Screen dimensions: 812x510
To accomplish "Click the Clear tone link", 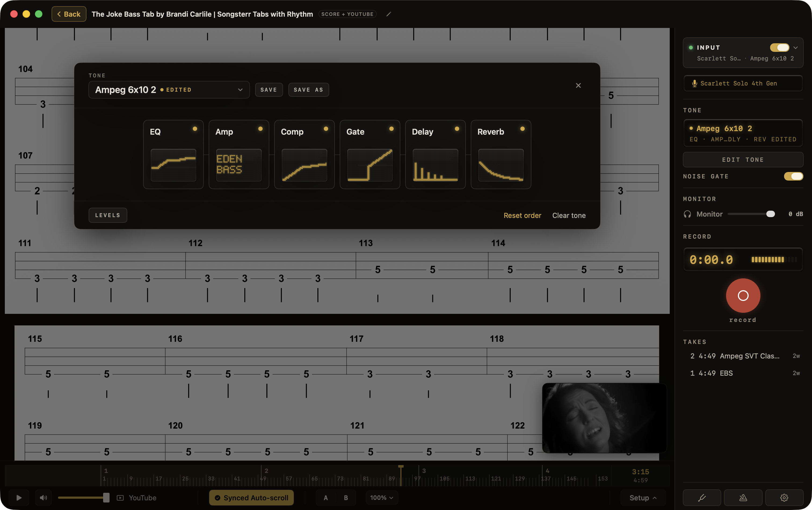I will click(569, 216).
